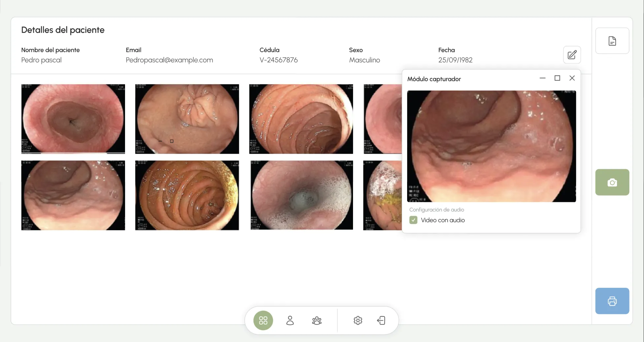The width and height of the screenshot is (644, 342).
Task: Open the single user profile icon
Action: [290, 320]
